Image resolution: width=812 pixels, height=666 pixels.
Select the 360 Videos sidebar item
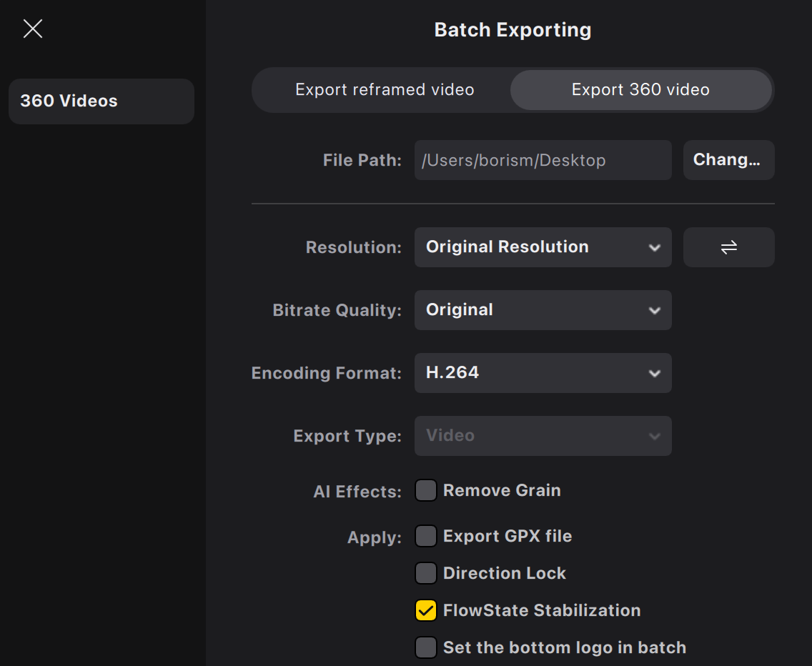point(101,101)
